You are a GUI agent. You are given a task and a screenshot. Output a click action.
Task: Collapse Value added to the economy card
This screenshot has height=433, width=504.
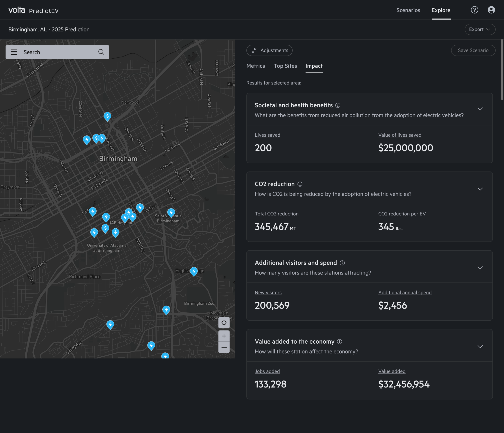(480, 347)
